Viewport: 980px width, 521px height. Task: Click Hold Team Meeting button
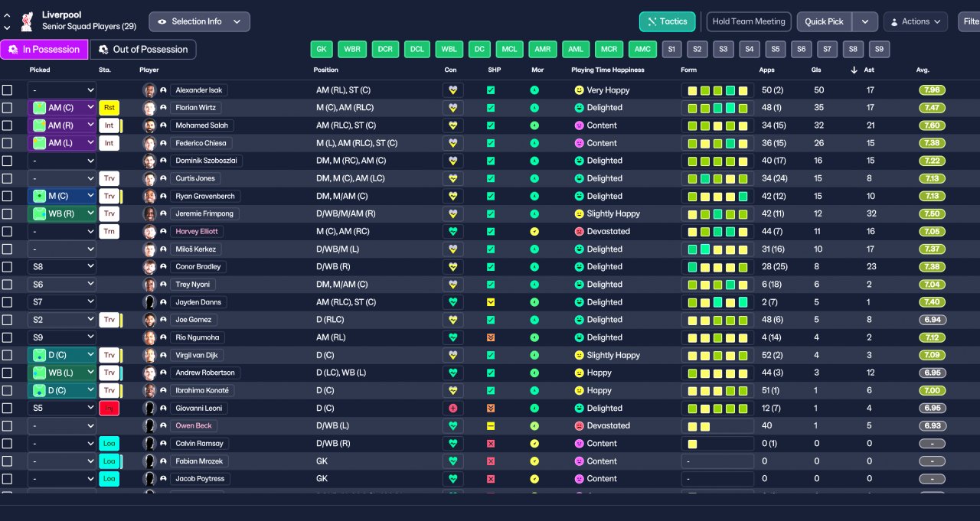(x=750, y=21)
